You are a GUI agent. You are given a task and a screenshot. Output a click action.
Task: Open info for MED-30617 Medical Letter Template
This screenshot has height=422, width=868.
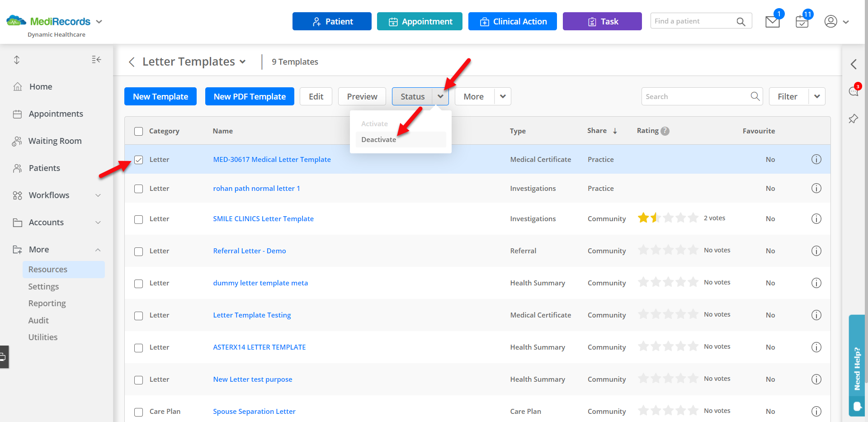816,159
